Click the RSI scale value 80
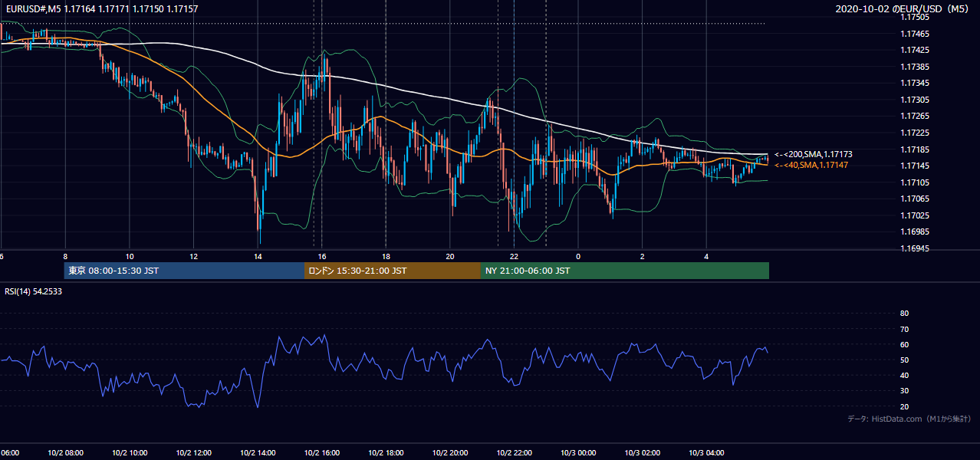Image resolution: width=980 pixels, height=460 pixels. 904,314
